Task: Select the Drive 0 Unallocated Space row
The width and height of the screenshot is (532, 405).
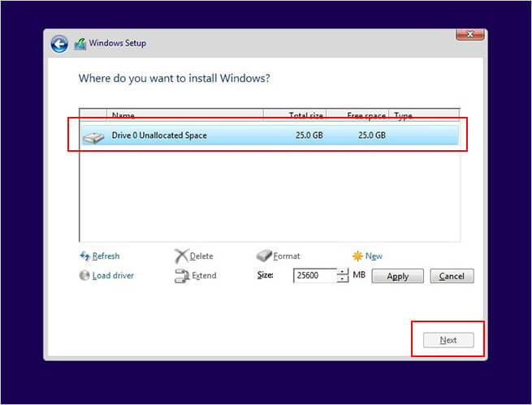Action: (x=270, y=136)
